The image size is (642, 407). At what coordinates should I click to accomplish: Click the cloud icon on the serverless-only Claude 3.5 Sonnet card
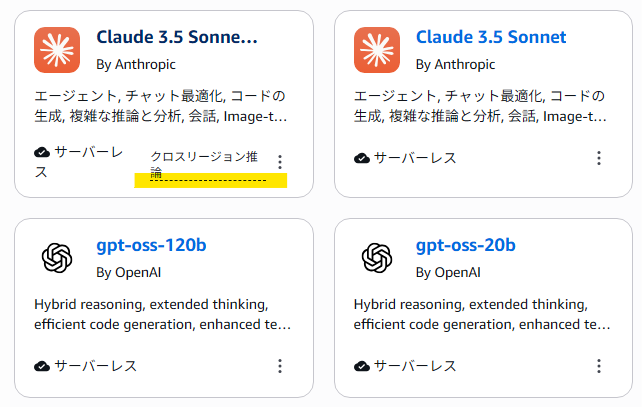coord(362,158)
